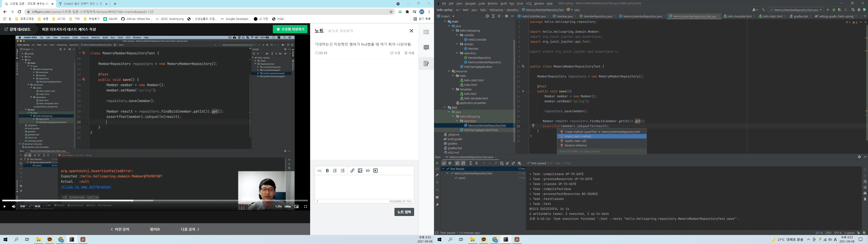Collapse the main folder in project tree
Image resolution: width=868 pixels, height=244 pixels.
[x=445, y=21]
